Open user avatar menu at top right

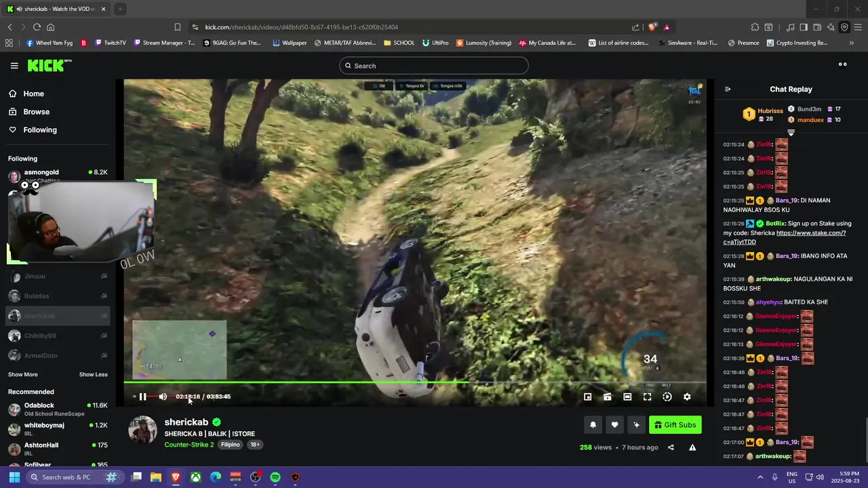click(843, 65)
